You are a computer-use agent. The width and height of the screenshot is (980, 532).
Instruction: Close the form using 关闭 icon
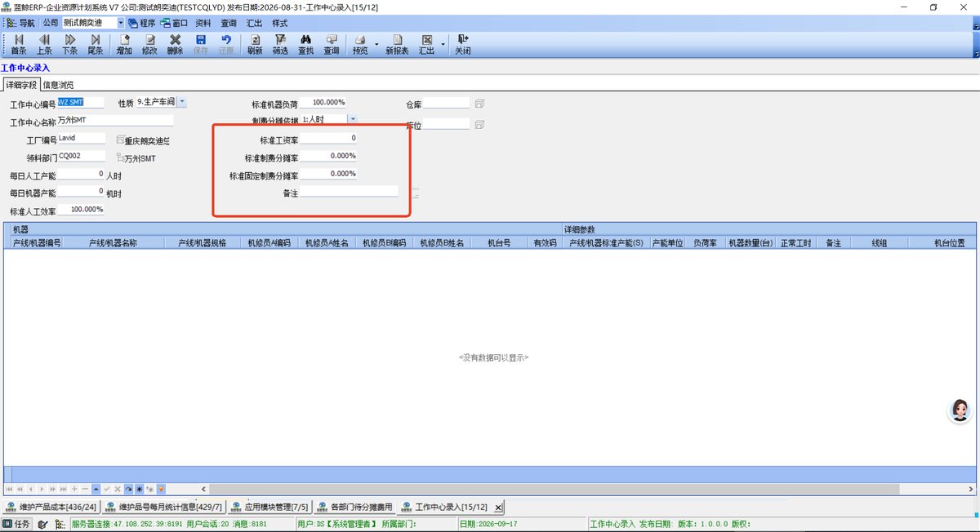pos(463,44)
